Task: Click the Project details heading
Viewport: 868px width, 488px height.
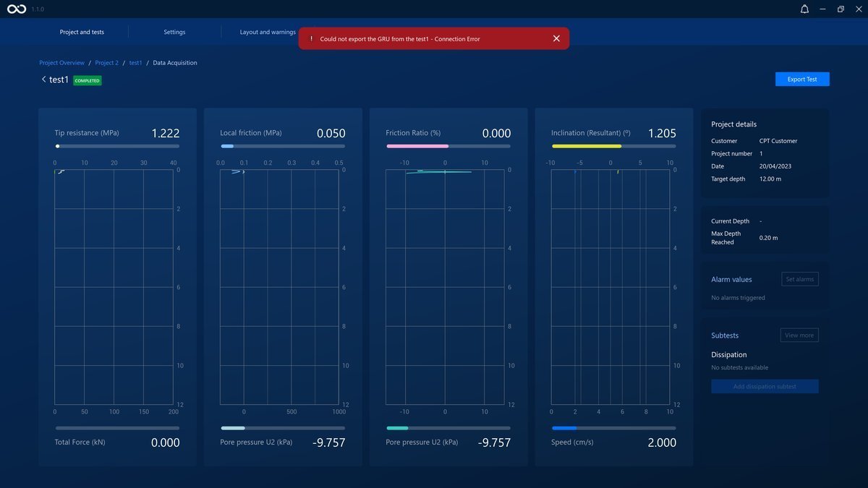Action: pos(734,124)
